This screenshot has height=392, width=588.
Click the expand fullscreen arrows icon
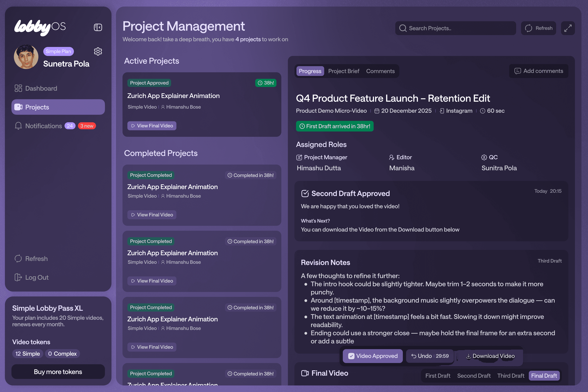(x=568, y=28)
